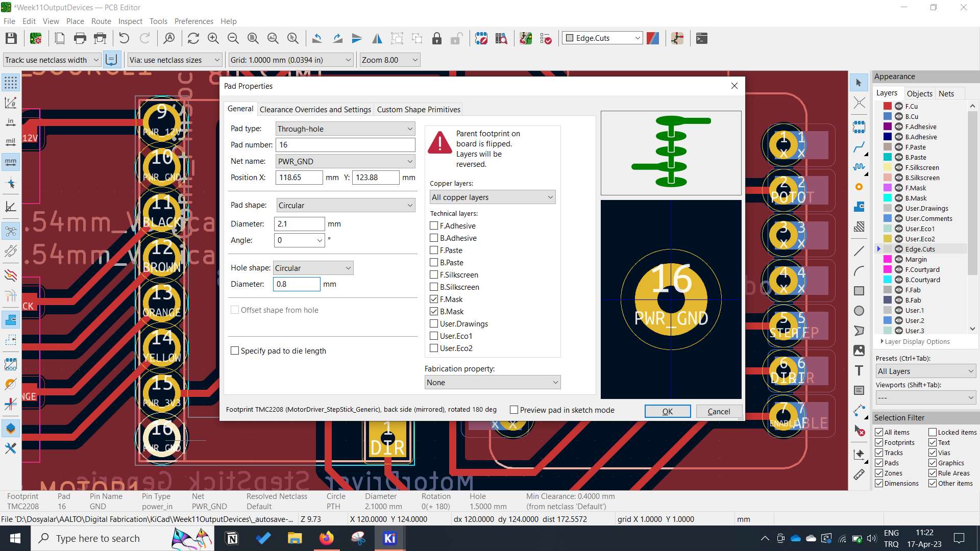Click the Zoom out icon
Screen dimensions: 980x551
click(x=233, y=38)
